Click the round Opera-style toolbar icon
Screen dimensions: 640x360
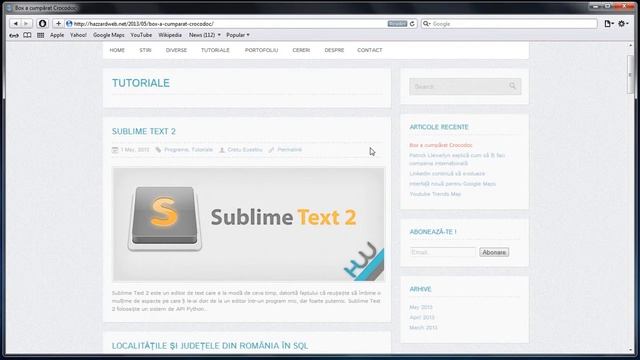tap(42, 24)
